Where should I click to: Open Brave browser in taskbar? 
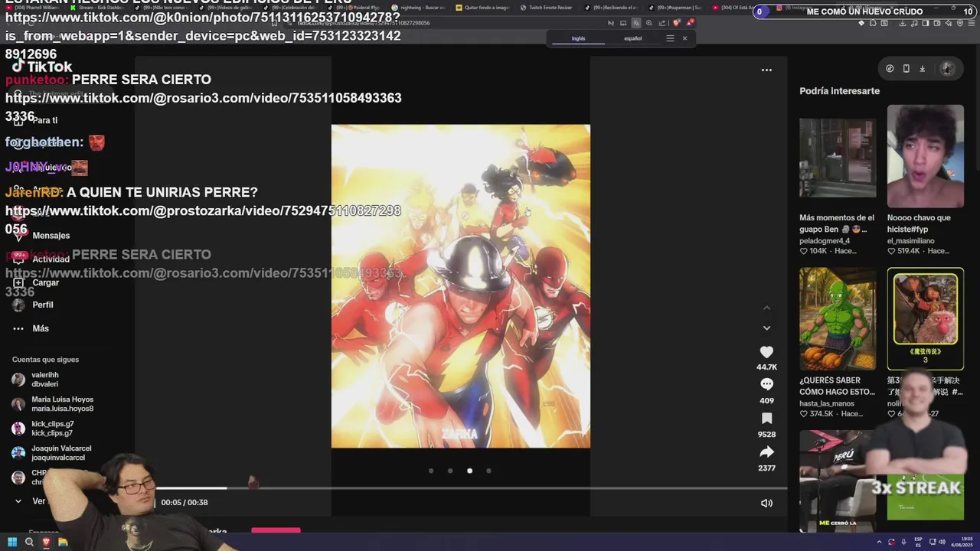tap(46, 543)
